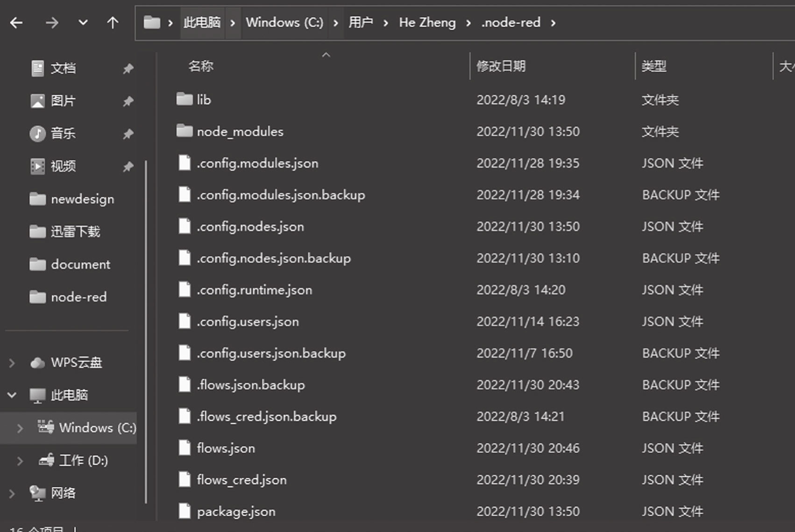The width and height of the screenshot is (795, 532).
Task: Expand chevron after He Zheng in address bar
Action: tap(468, 22)
